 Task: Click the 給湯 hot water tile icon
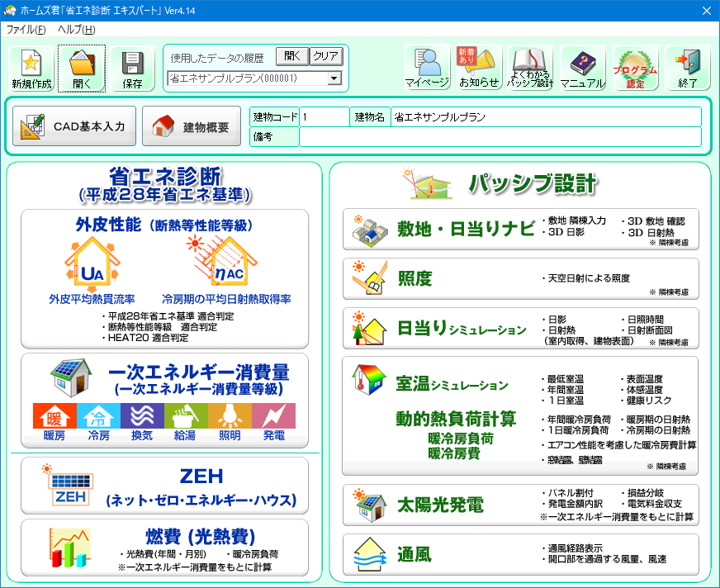186,416
